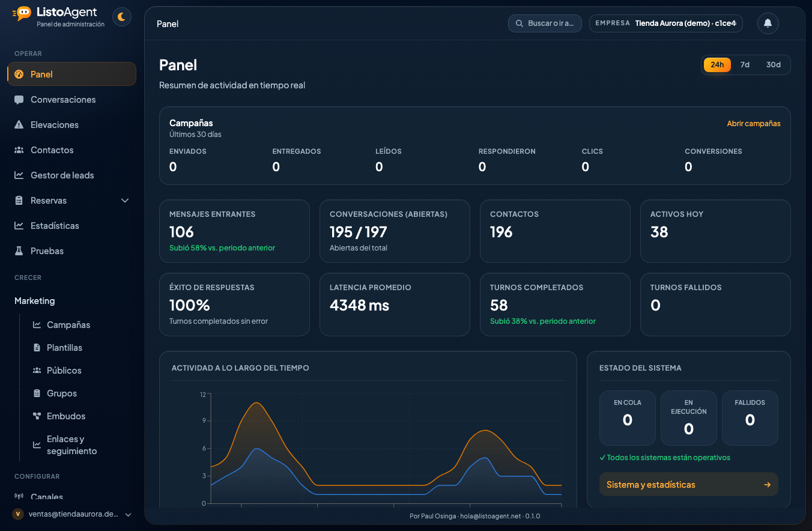Click the Enlaces y seguimiento chart icon
The width and height of the screenshot is (812, 531).
[37, 445]
